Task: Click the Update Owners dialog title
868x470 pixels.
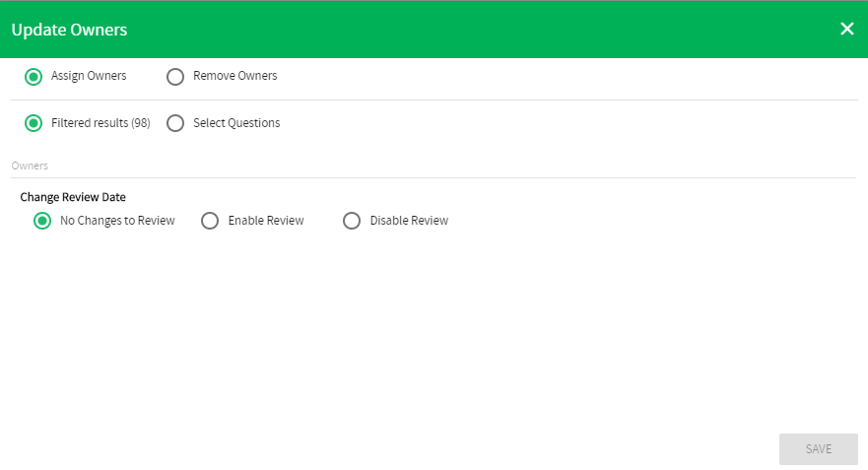Action: point(69,30)
